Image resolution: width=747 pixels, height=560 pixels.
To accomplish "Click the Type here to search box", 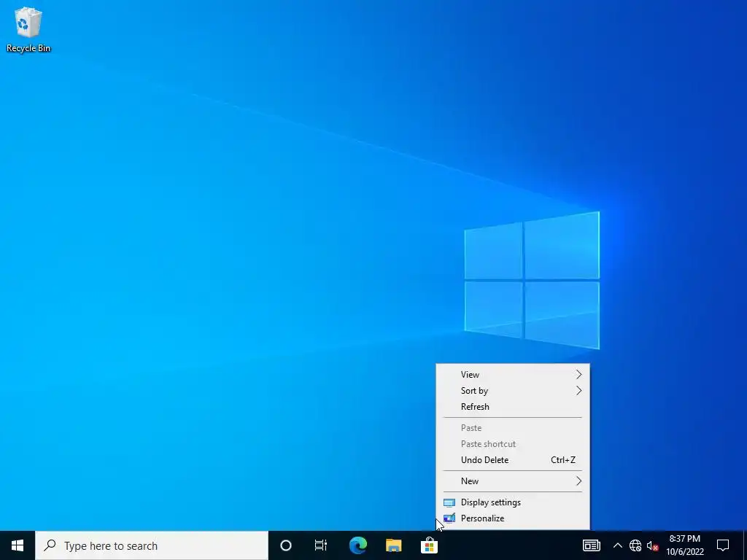I will [152, 545].
